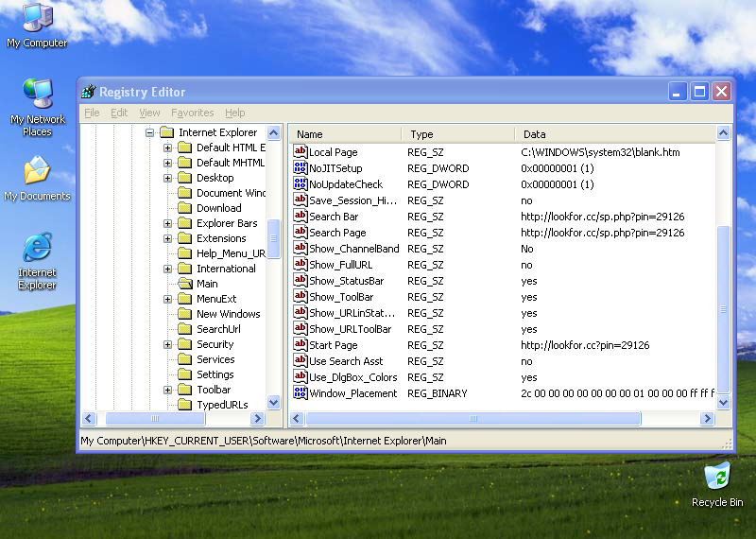Select the Document Winc key
The height and width of the screenshot is (539, 756).
click(x=231, y=193)
